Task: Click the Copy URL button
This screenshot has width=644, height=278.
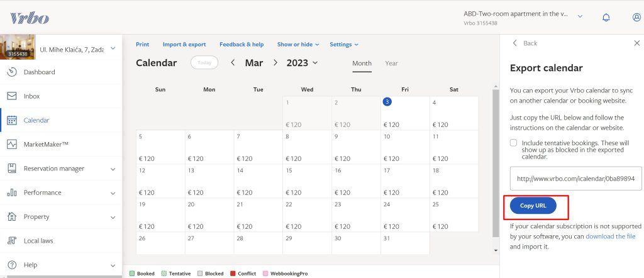Action: click(x=533, y=206)
